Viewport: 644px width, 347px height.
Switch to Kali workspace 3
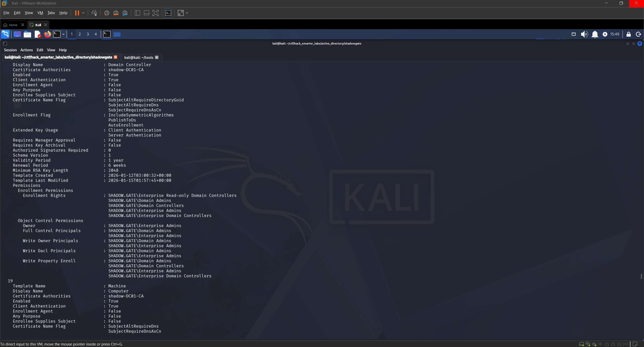88,34
